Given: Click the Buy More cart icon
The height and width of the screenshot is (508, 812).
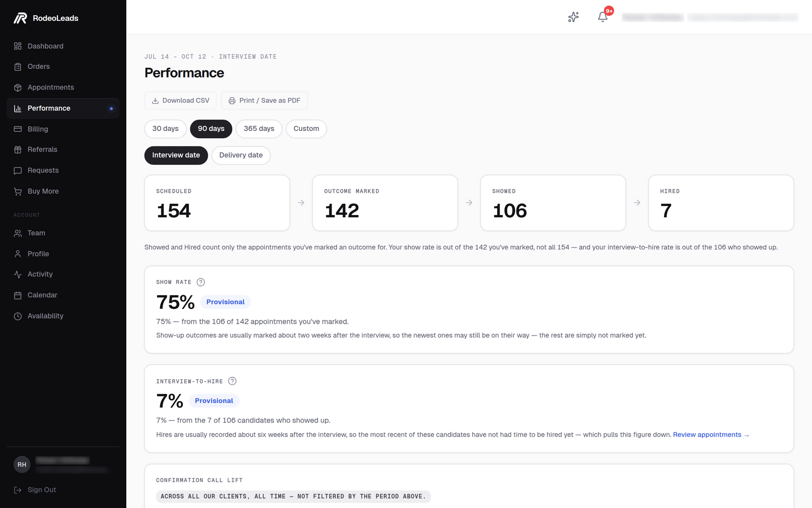Looking at the screenshot, I should 18,191.
